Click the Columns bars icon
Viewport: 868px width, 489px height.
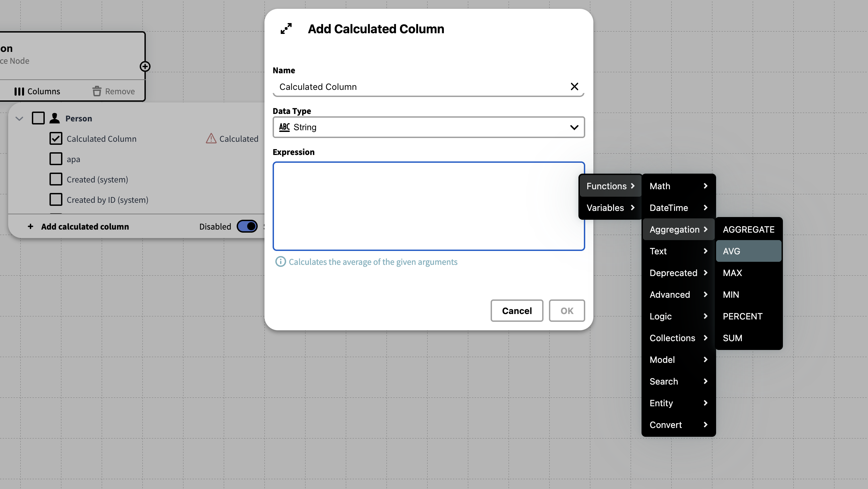[19, 92]
